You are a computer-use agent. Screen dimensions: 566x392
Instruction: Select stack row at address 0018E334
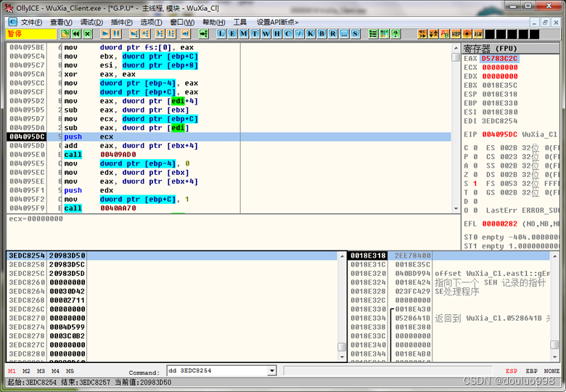tap(449, 318)
